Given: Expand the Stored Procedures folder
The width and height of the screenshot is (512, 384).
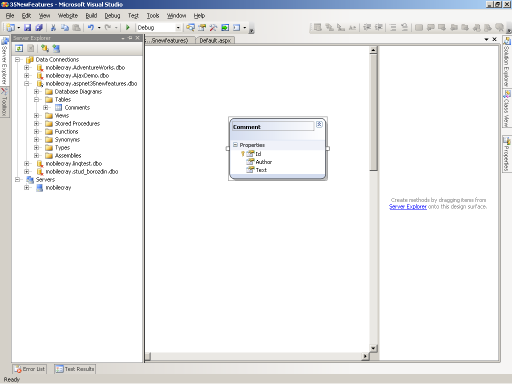Looking at the screenshot, I should pyautogui.click(x=36, y=124).
